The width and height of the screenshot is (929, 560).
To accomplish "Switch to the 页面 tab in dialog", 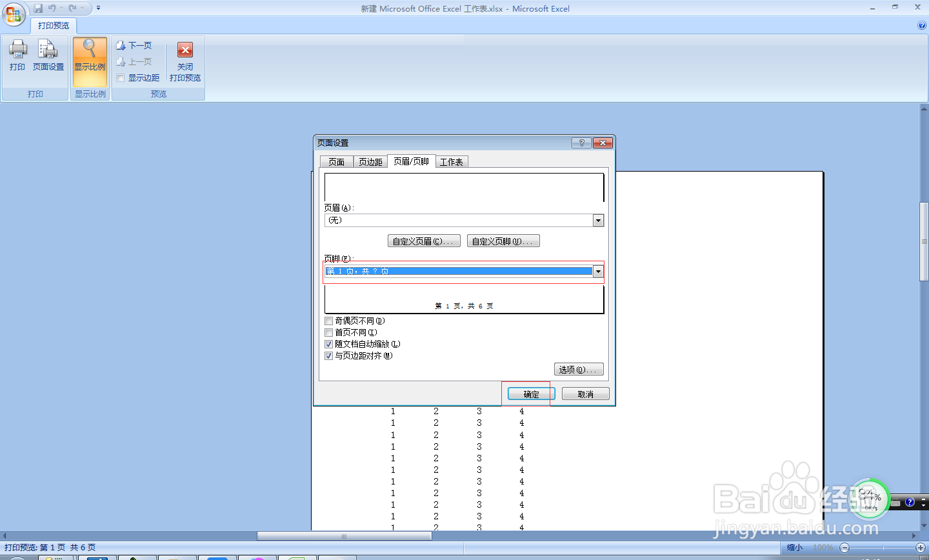I will coord(337,162).
